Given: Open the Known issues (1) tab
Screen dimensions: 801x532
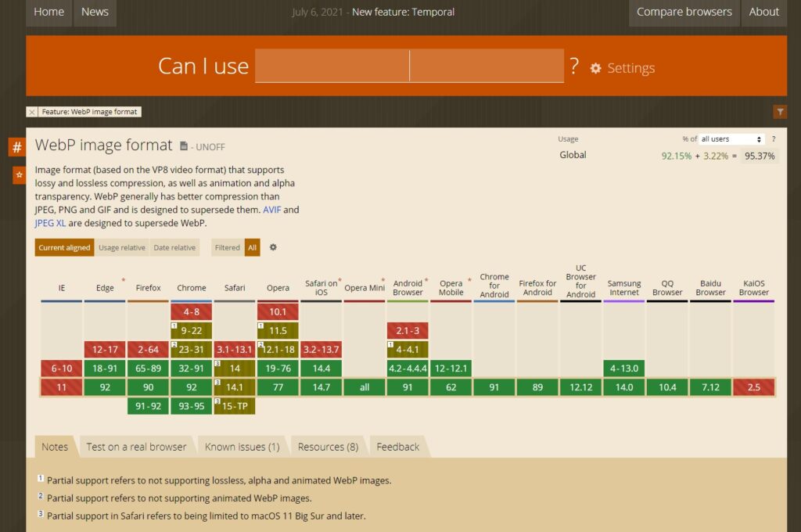Looking at the screenshot, I should (242, 447).
